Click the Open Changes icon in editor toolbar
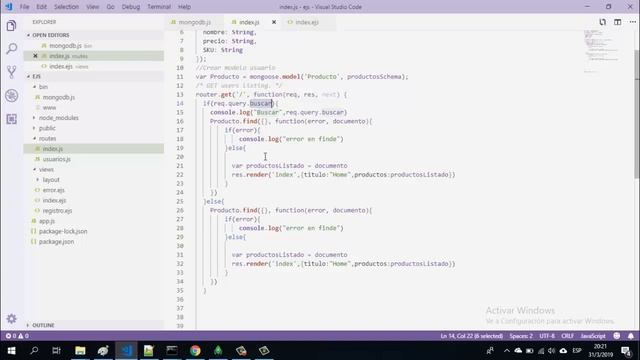The width and height of the screenshot is (640, 360). pyautogui.click(x=602, y=22)
